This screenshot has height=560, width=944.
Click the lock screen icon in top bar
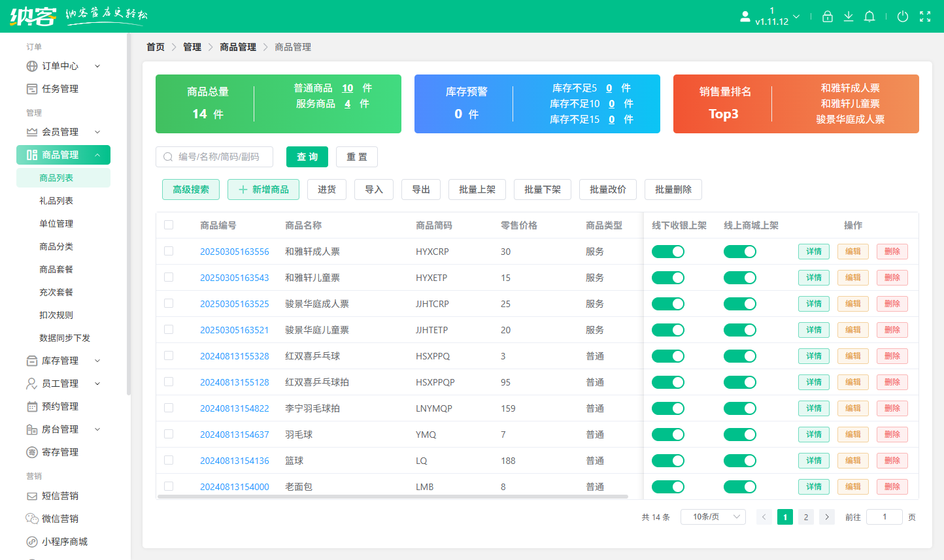pyautogui.click(x=827, y=16)
